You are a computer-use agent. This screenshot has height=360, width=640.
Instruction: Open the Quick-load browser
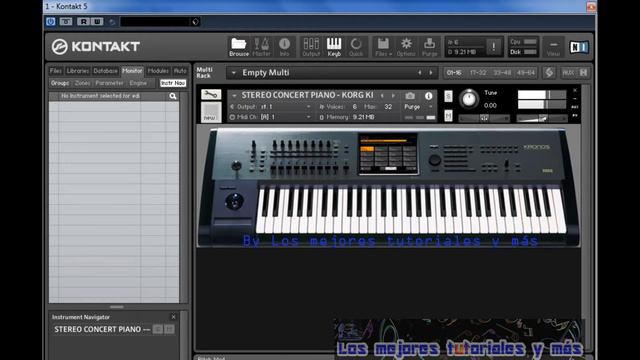coord(356,47)
